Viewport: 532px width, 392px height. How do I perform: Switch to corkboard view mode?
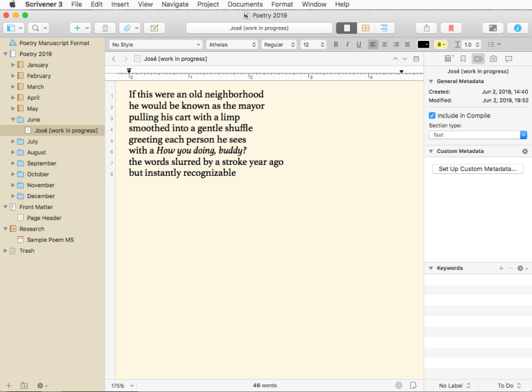coord(365,28)
